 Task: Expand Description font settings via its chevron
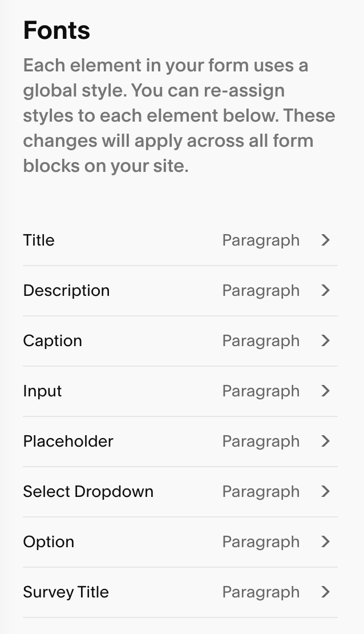pyautogui.click(x=326, y=290)
